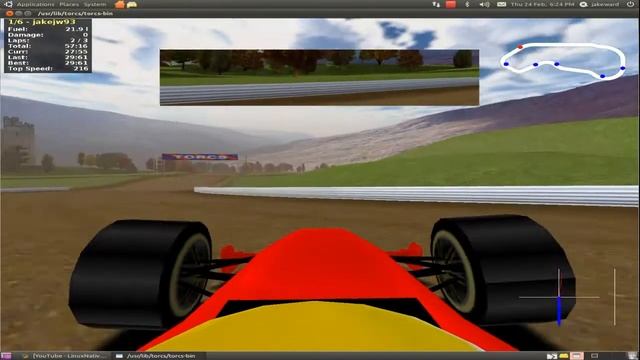Minimize the torcs-bin window

(19, 13)
